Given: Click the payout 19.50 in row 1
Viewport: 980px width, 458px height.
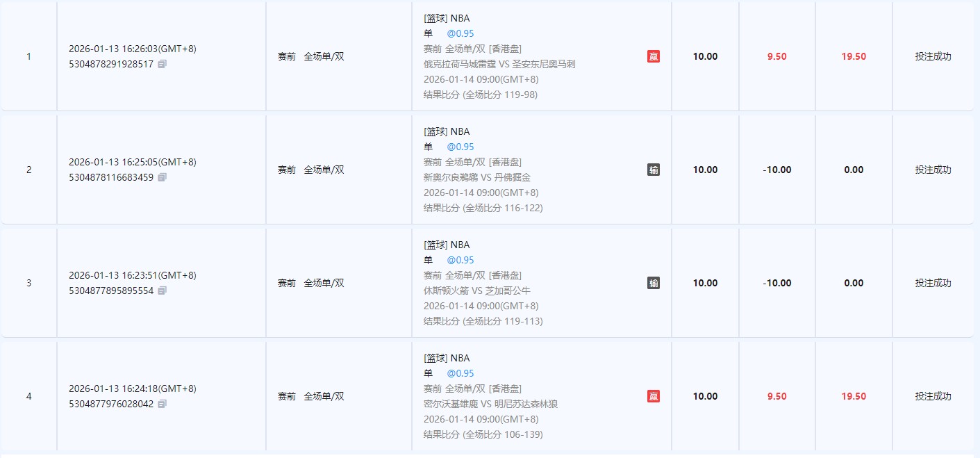Looking at the screenshot, I should tap(853, 56).
